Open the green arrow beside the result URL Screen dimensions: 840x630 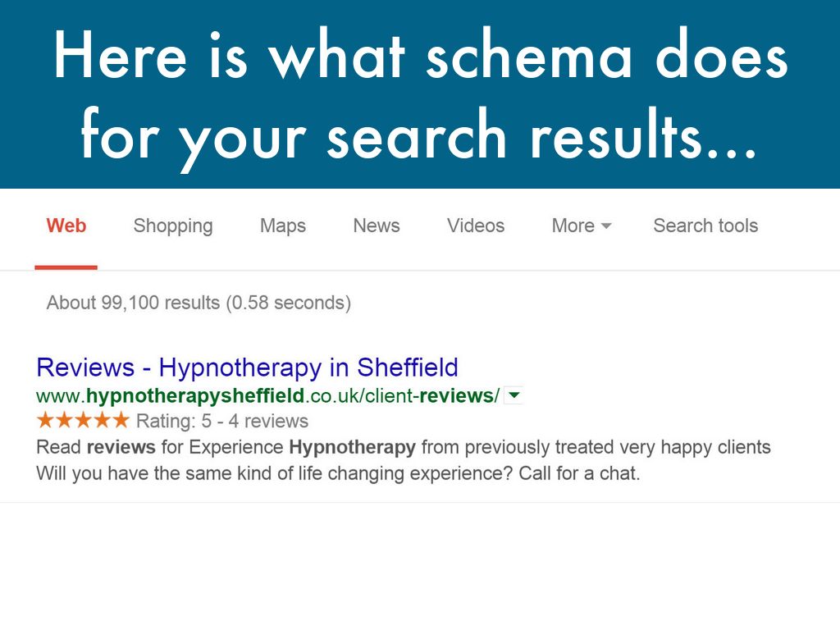tap(514, 396)
